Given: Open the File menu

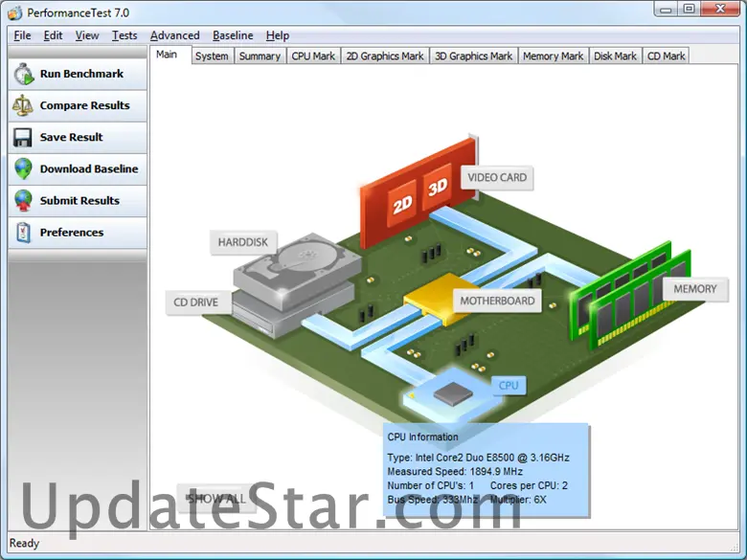Looking at the screenshot, I should click(x=22, y=35).
